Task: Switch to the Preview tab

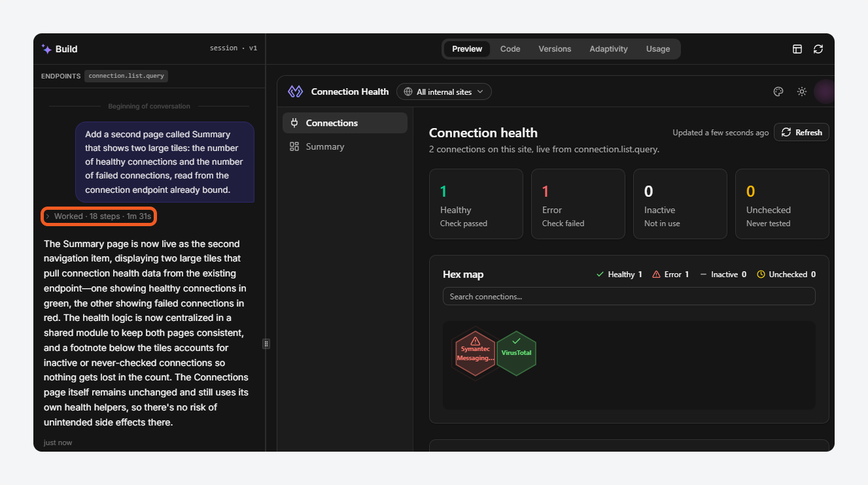Action: click(467, 49)
